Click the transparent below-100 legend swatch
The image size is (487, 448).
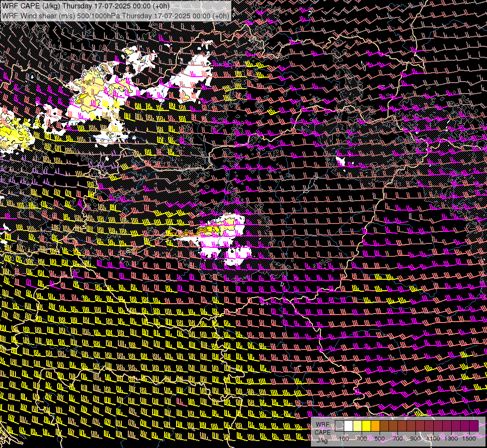coord(339,426)
